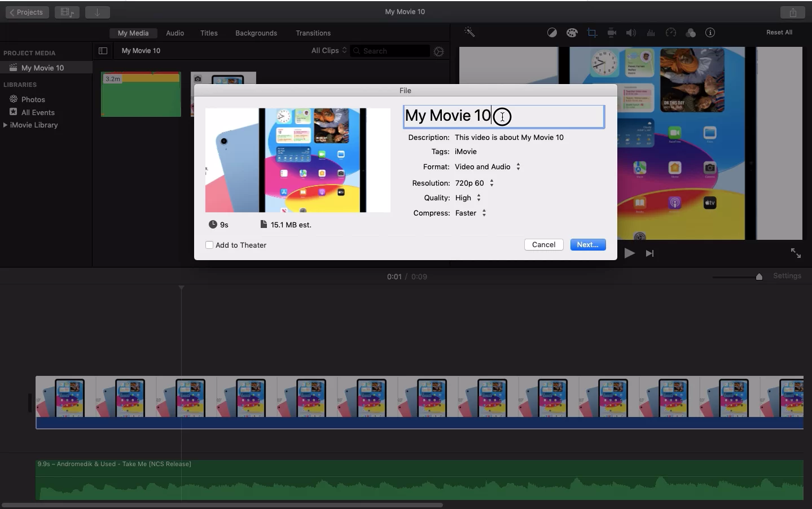The height and width of the screenshot is (509, 812).
Task: Click the Description text value
Action: pyautogui.click(x=509, y=137)
